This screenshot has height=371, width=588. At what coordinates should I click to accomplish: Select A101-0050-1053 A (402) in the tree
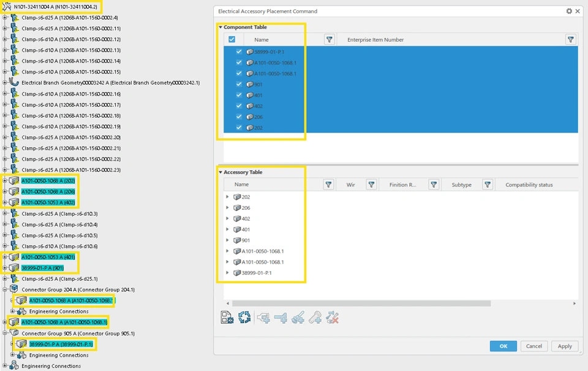click(x=48, y=202)
